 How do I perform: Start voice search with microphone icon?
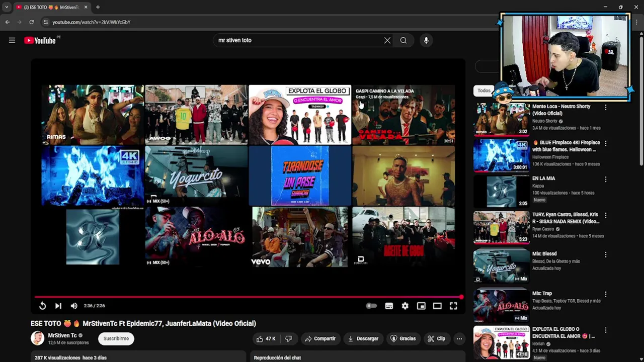tap(426, 40)
